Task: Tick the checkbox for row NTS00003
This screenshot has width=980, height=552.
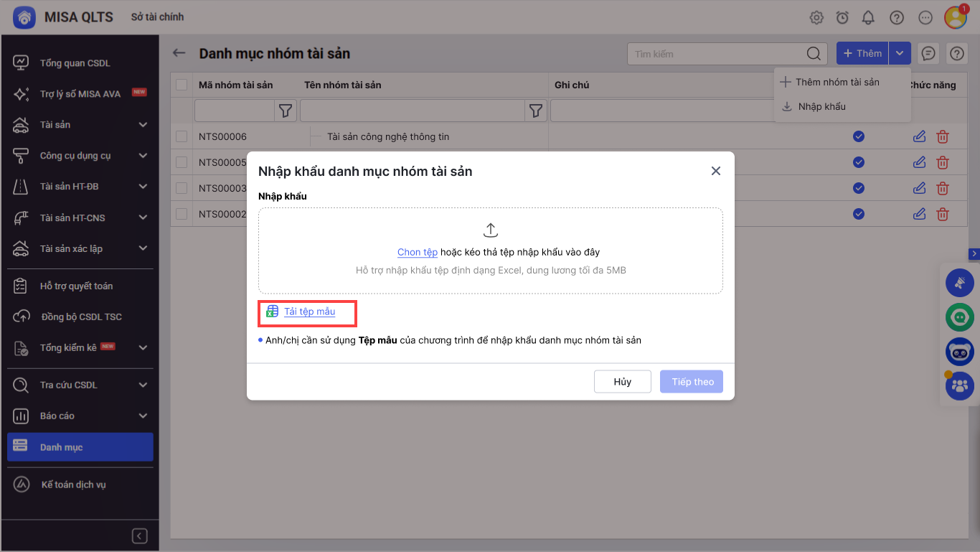Action: click(x=182, y=188)
